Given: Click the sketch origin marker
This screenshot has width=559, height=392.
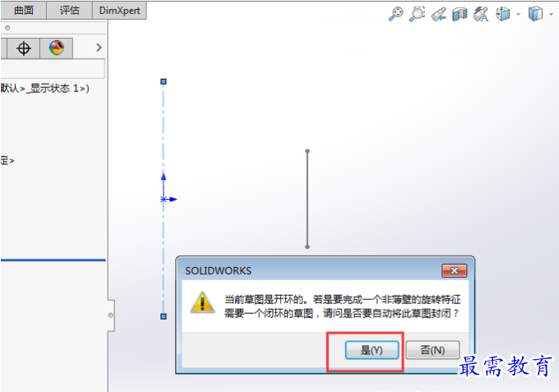Looking at the screenshot, I should pyautogui.click(x=164, y=199).
